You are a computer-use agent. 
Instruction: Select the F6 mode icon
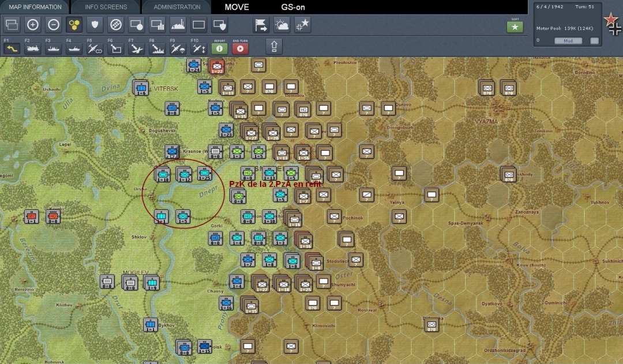(115, 48)
